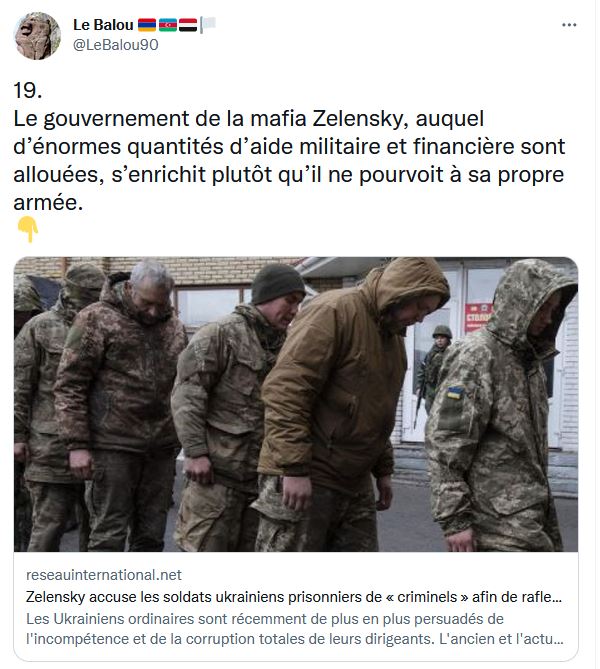The width and height of the screenshot is (600, 669).
Task: Open the tweet's more options menu
Action: point(569,25)
